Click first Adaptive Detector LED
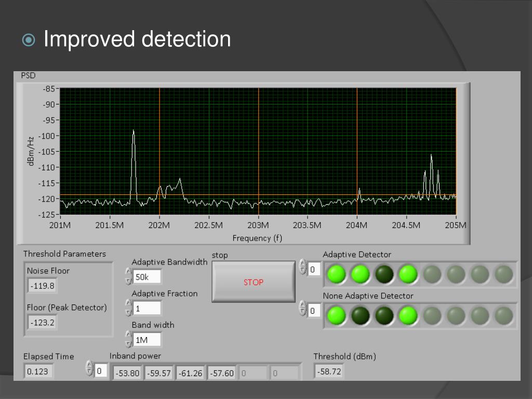Image resolution: width=532 pixels, height=399 pixels. (336, 274)
